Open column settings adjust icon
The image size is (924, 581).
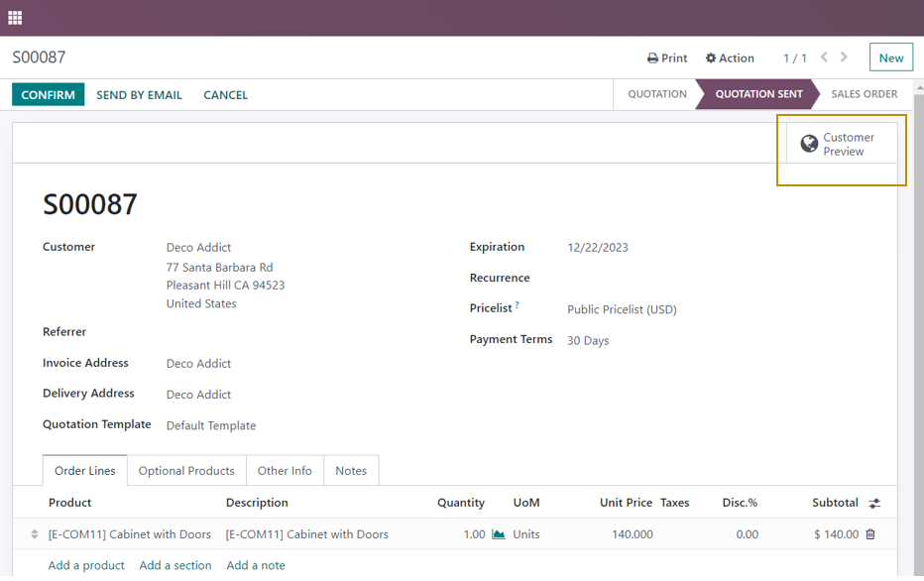click(x=874, y=504)
